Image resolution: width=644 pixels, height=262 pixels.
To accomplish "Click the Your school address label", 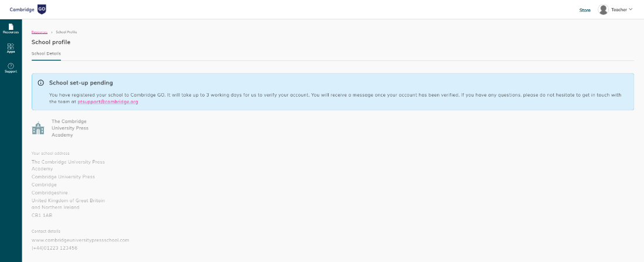I will click(x=50, y=153).
